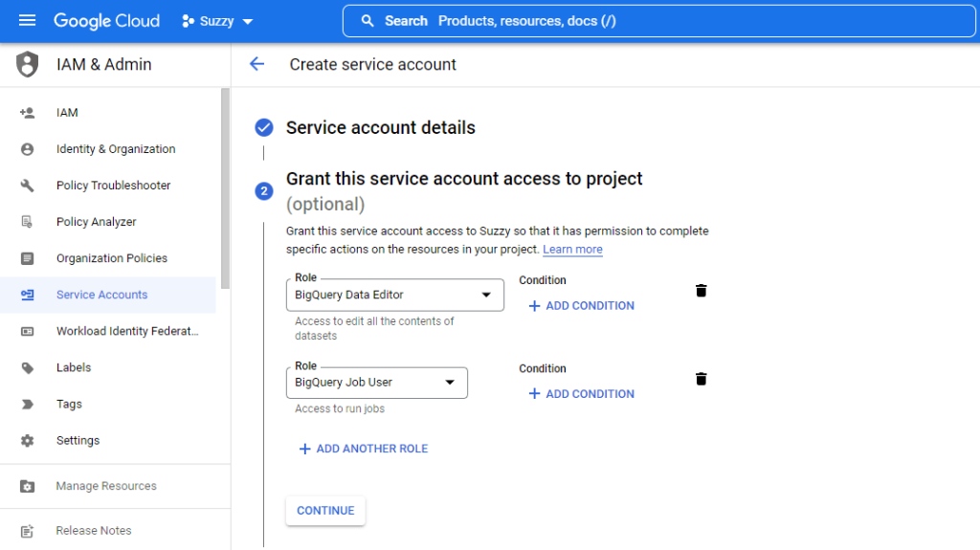Click the IAM & Admin shield icon
This screenshot has width=980, height=550.
click(x=28, y=65)
